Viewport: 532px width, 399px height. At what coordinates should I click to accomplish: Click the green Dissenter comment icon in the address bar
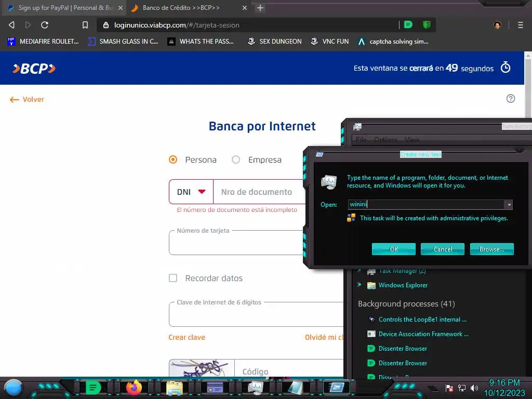408,24
